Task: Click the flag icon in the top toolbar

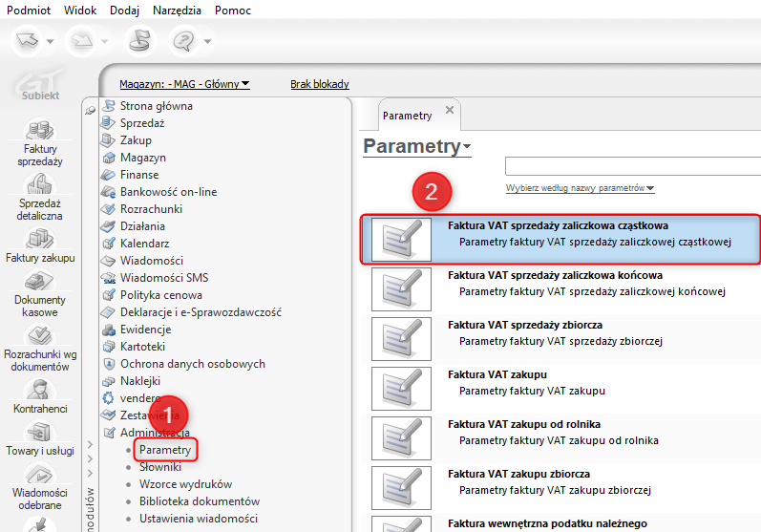Action: [x=139, y=41]
